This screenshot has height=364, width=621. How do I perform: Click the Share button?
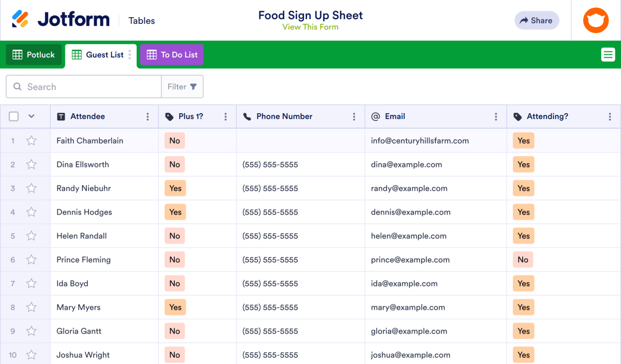[x=537, y=20]
